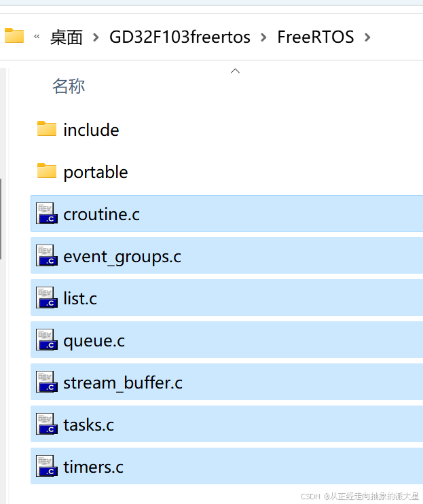Select the stream_buffer.c file name

[x=123, y=382]
